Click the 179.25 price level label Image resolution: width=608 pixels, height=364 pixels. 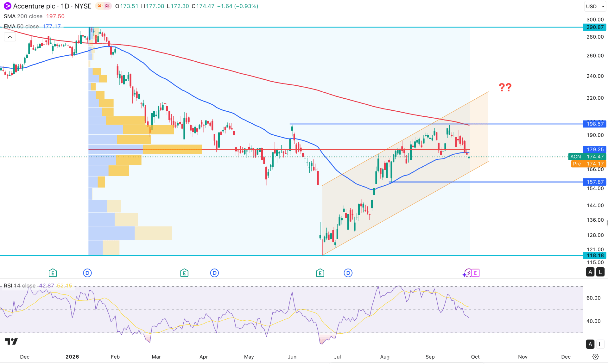(x=595, y=149)
